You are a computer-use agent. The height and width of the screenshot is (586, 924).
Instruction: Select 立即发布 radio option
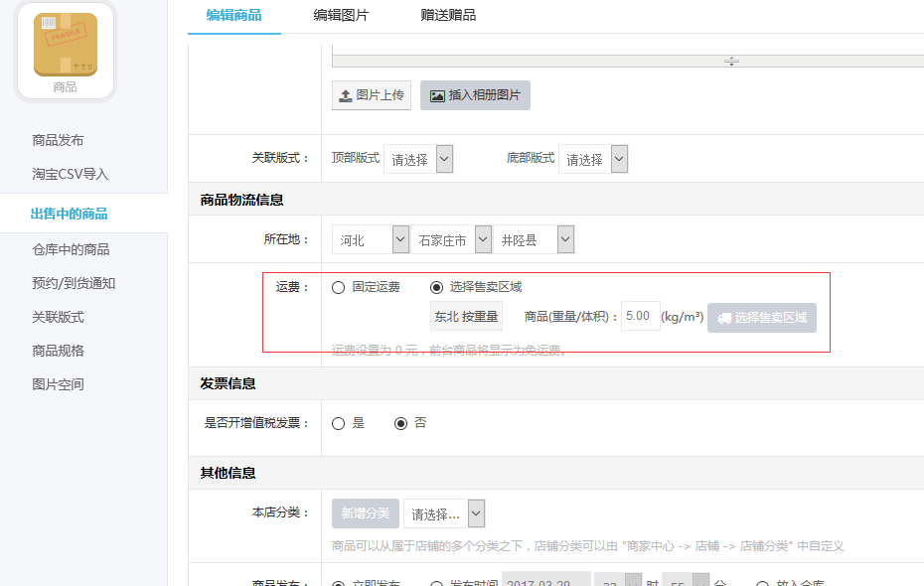338,584
